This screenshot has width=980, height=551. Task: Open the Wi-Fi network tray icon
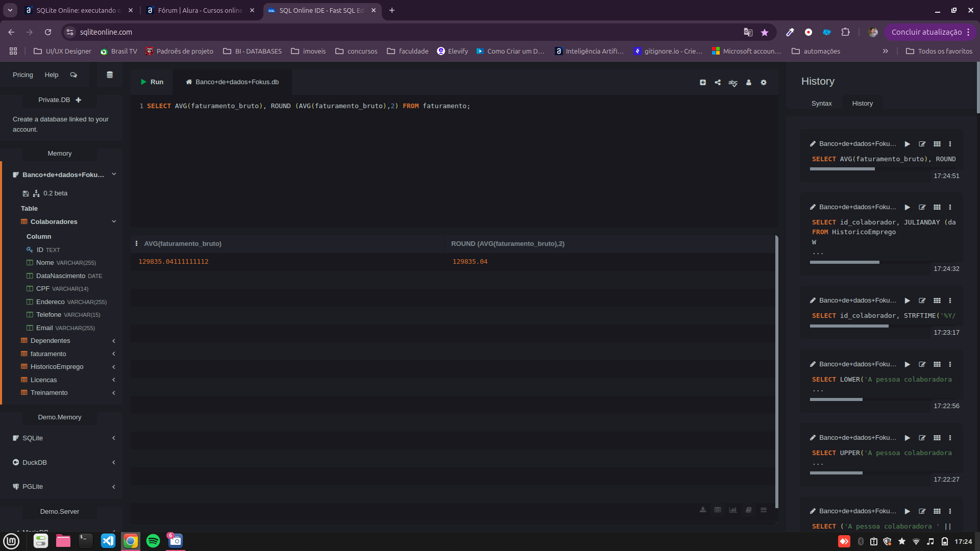(x=916, y=542)
